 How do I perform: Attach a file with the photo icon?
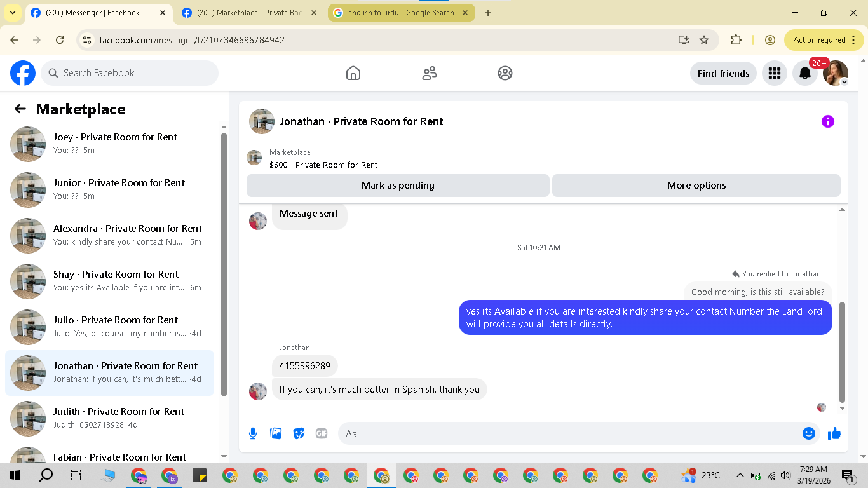pyautogui.click(x=276, y=433)
